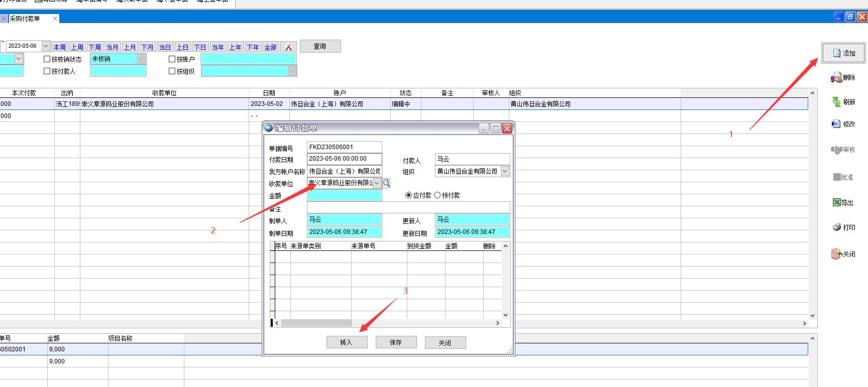This screenshot has height=387, width=868.
Task: Open the 2023-05-06 date dropdown
Action: 46,46
